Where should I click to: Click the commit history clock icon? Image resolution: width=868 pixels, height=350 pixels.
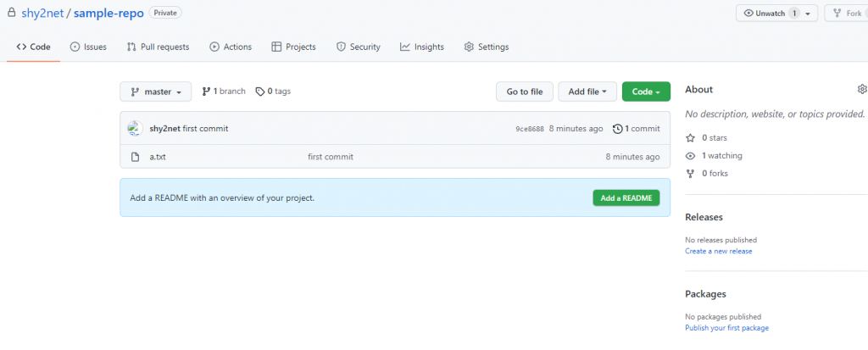coord(618,129)
